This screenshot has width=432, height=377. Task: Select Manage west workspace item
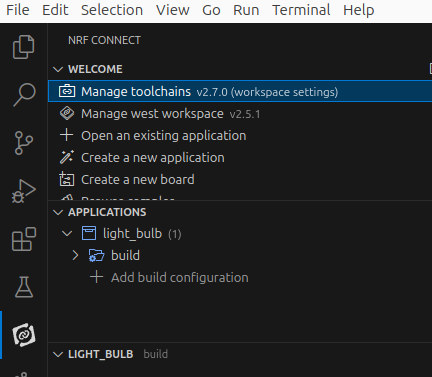[x=152, y=114]
